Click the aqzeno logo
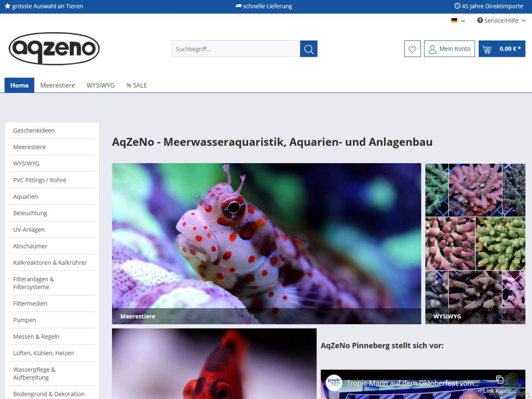Viewport: 532px width, 399px height. pyautogui.click(x=54, y=49)
